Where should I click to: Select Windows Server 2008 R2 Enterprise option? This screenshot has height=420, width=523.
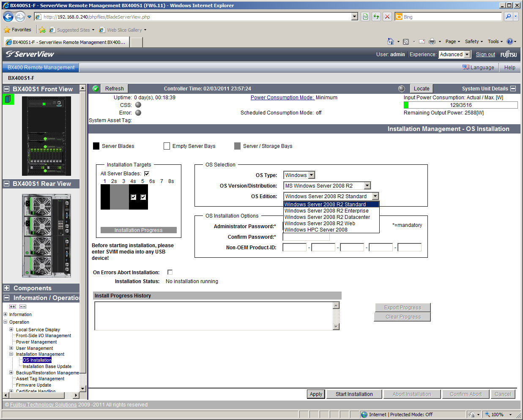(x=331, y=211)
